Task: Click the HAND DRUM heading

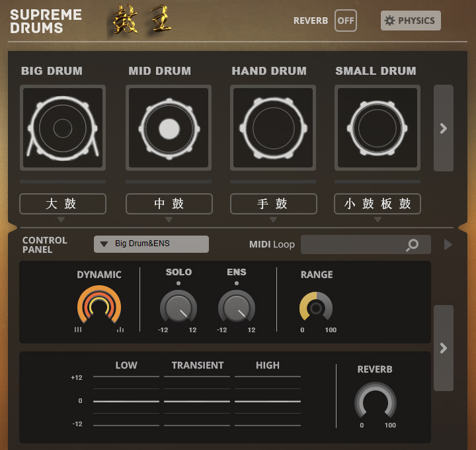Action: [x=269, y=71]
